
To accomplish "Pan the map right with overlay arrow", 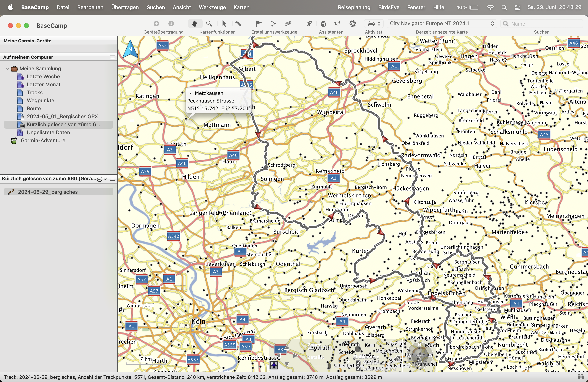I will [295, 356].
